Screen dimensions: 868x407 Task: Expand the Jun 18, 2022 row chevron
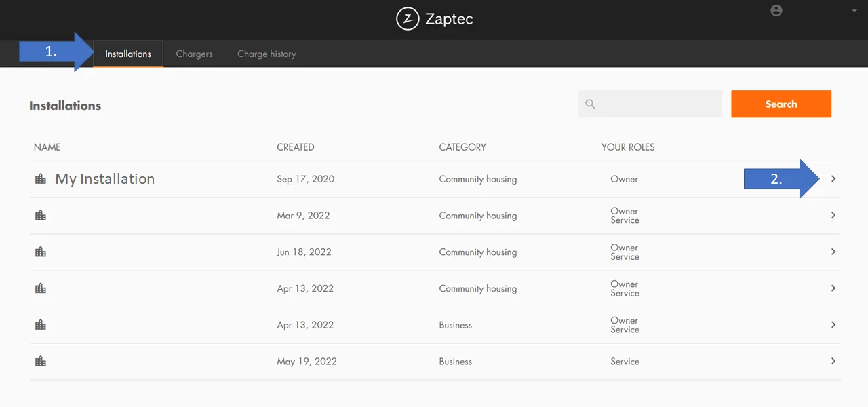[833, 252]
